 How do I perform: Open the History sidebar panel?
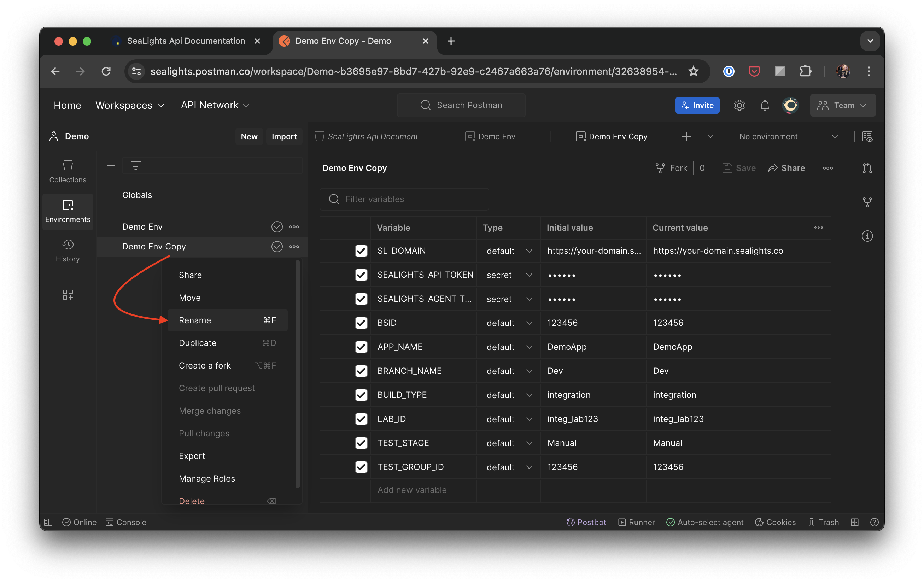[x=68, y=251]
